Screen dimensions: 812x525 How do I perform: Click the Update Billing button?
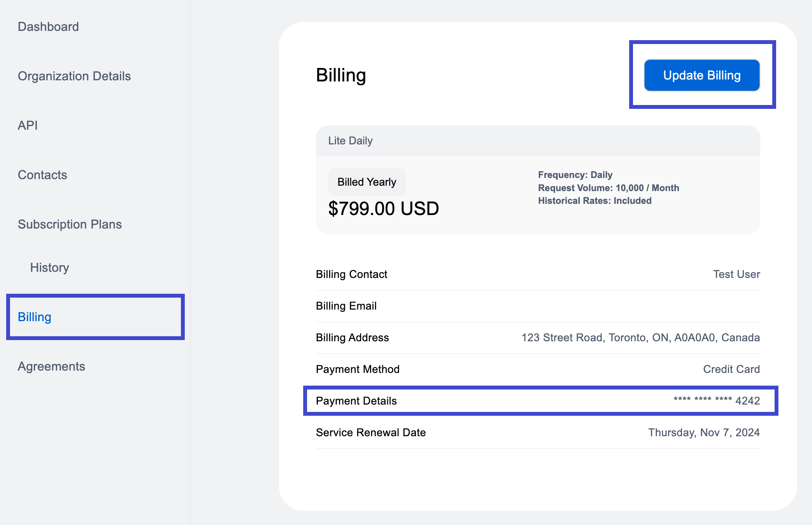tap(702, 75)
